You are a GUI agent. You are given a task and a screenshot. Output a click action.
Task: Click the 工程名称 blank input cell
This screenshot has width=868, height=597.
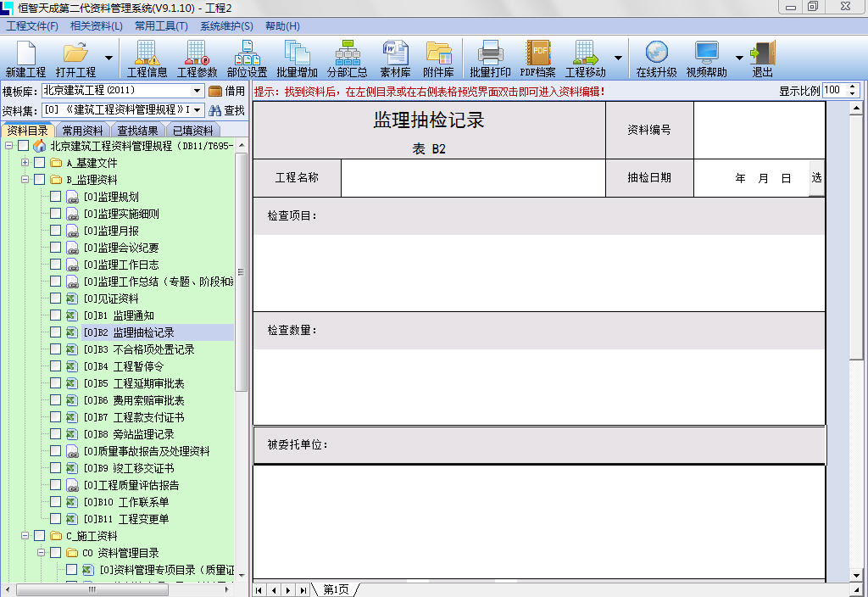[473, 178]
